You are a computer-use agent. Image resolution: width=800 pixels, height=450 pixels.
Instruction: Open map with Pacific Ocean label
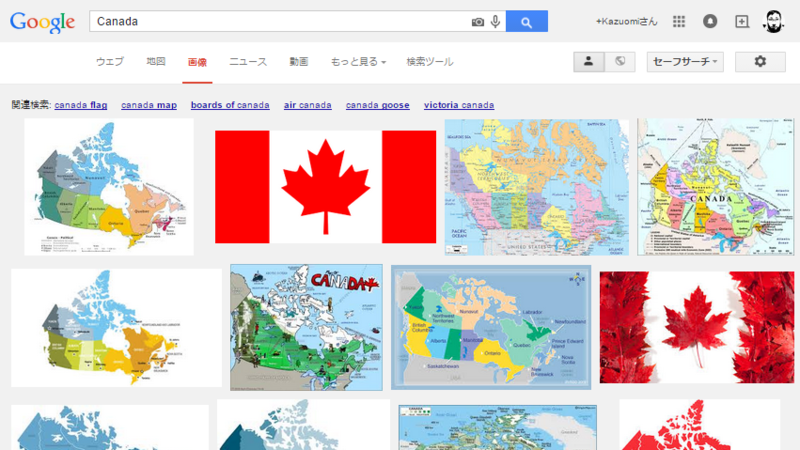(x=537, y=187)
